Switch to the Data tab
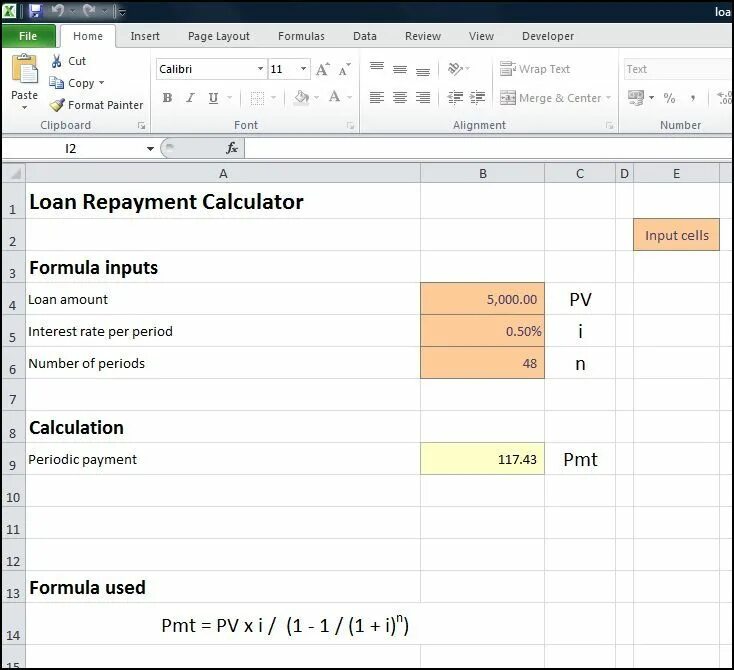 365,36
